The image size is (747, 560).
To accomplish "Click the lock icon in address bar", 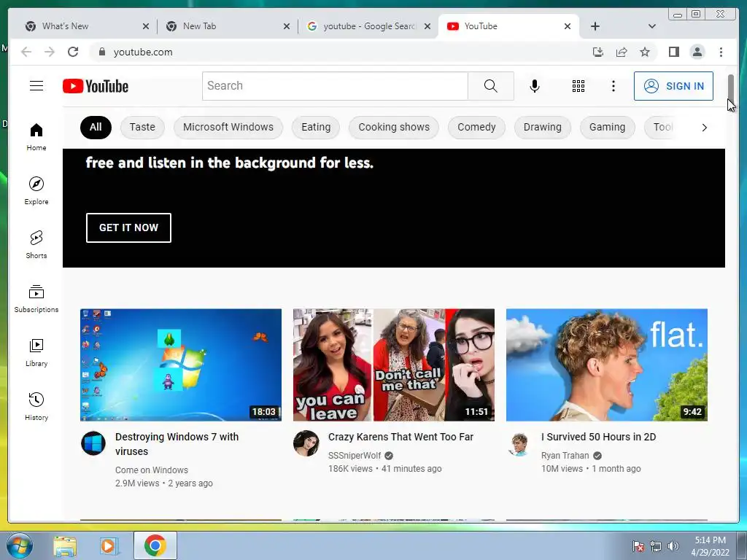I will click(101, 52).
